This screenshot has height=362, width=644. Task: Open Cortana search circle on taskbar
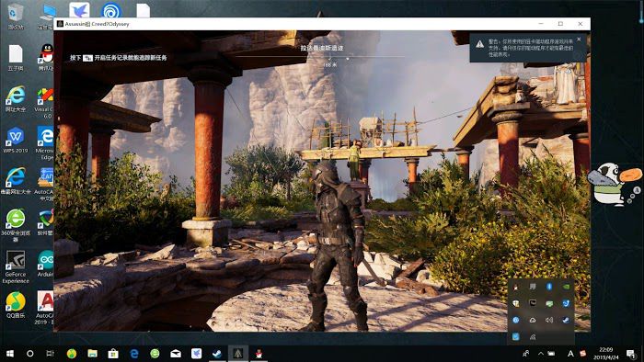click(x=30, y=354)
